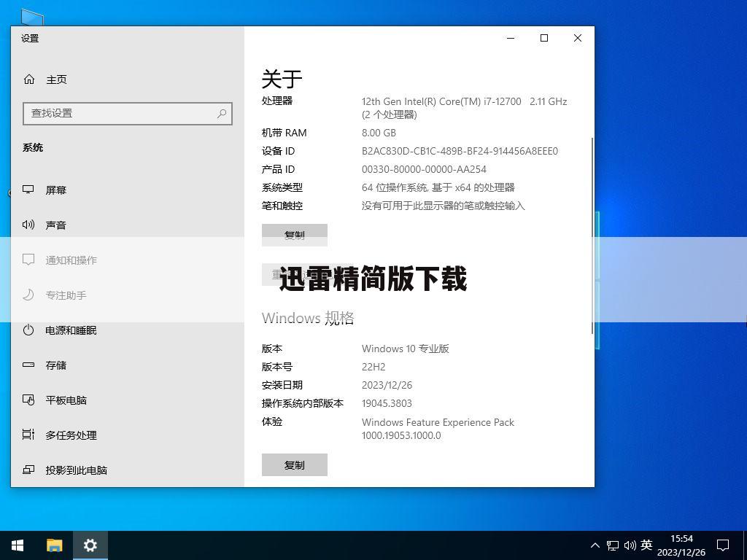Go to 主页 in Settings
The height and width of the screenshot is (560, 747).
56,79
